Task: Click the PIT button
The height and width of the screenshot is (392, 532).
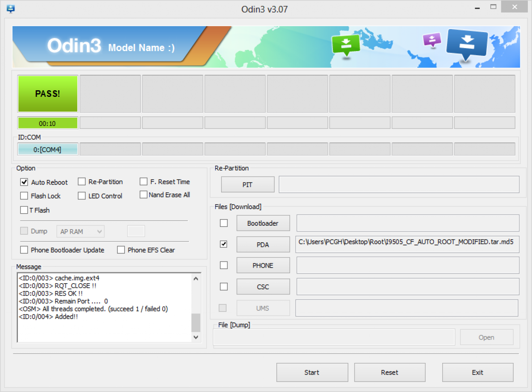Action: pos(248,185)
